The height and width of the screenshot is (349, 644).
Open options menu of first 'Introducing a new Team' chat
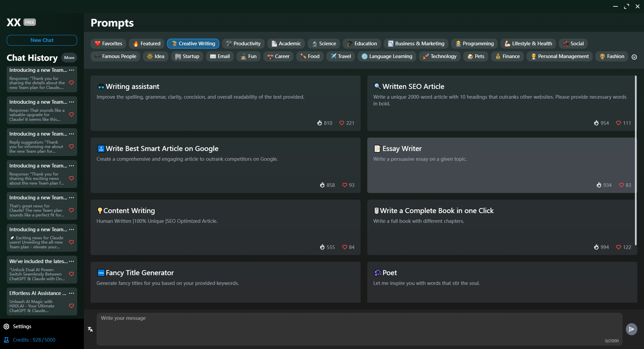click(x=71, y=70)
